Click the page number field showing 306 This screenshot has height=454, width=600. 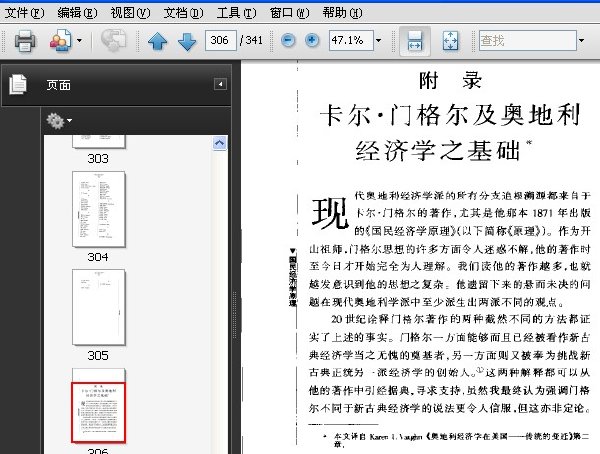click(x=222, y=41)
